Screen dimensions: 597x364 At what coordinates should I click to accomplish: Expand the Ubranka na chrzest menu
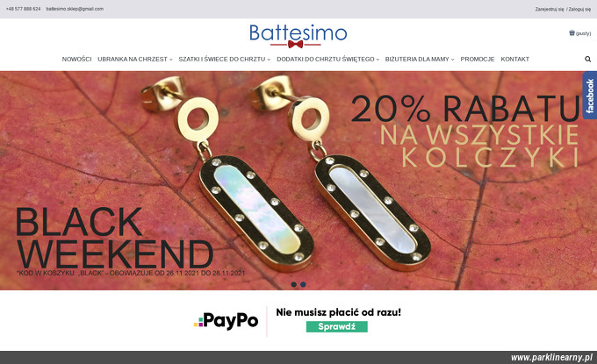point(135,59)
